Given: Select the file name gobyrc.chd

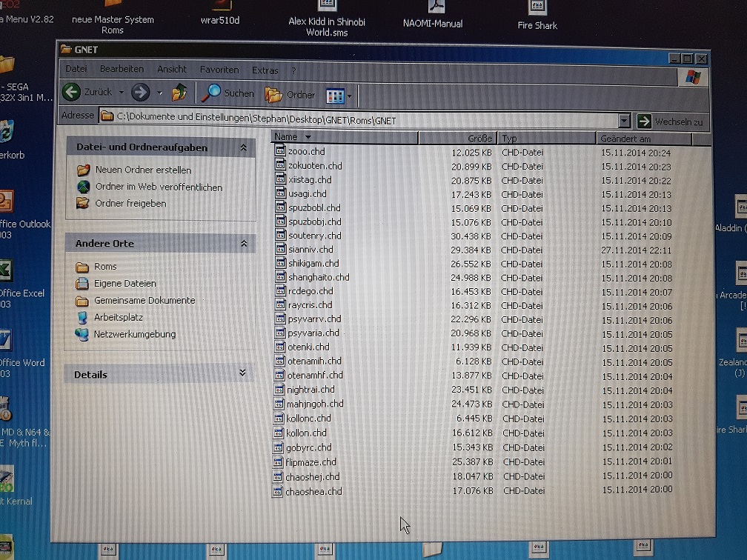Looking at the screenshot, I should point(309,447).
